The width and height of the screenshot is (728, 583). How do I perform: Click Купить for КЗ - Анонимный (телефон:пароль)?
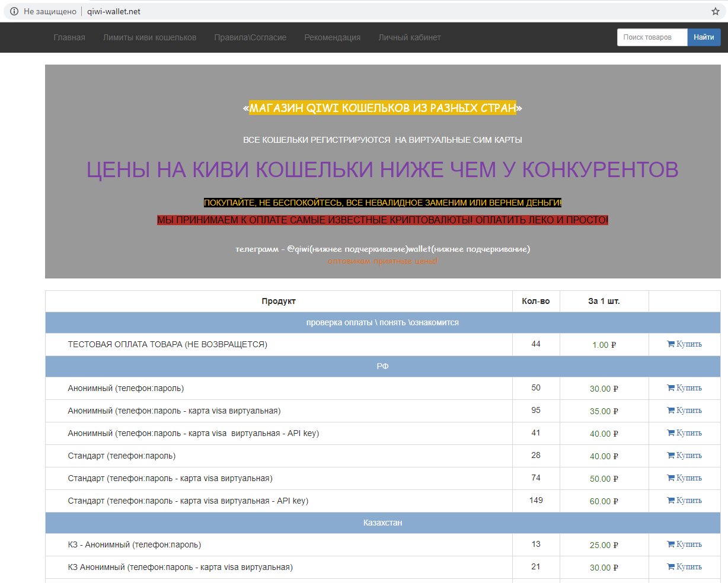coord(689,544)
